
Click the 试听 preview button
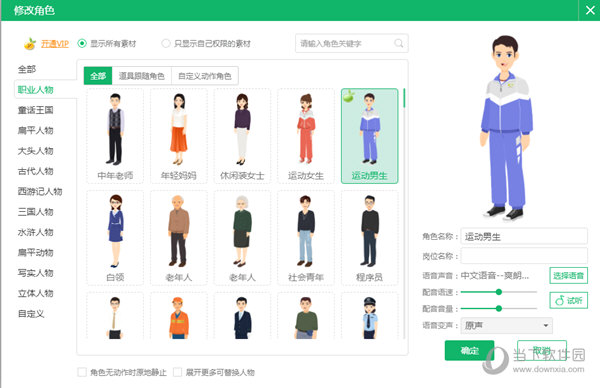click(x=568, y=300)
